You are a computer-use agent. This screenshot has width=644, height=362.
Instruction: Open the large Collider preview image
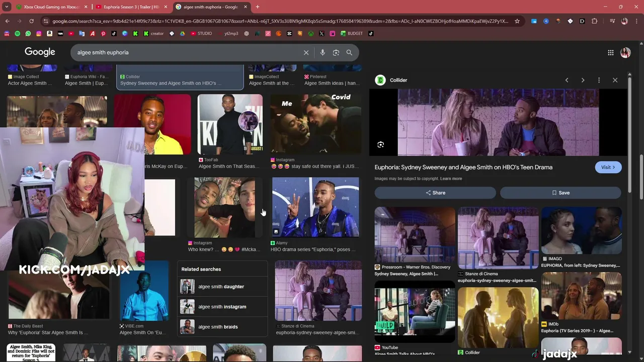pos(498,123)
